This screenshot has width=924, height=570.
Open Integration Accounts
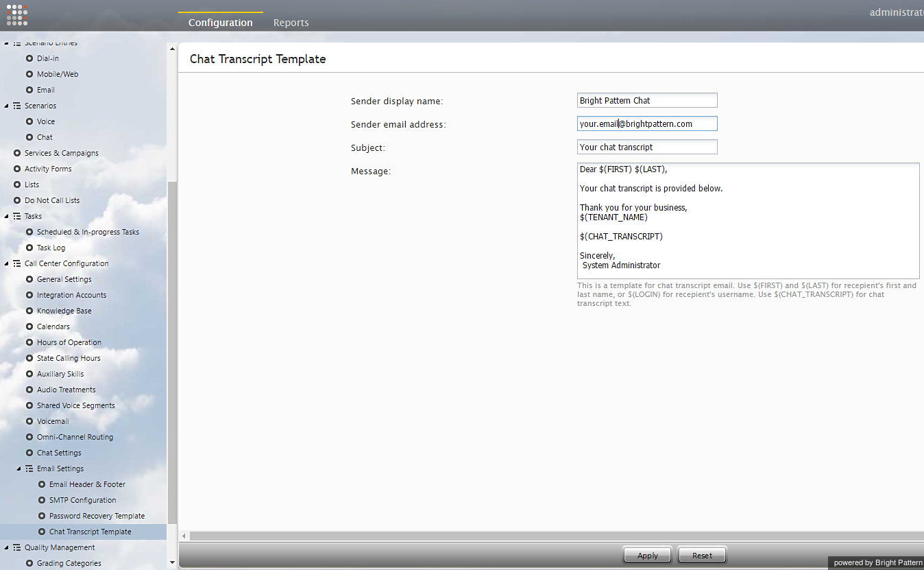click(x=71, y=295)
